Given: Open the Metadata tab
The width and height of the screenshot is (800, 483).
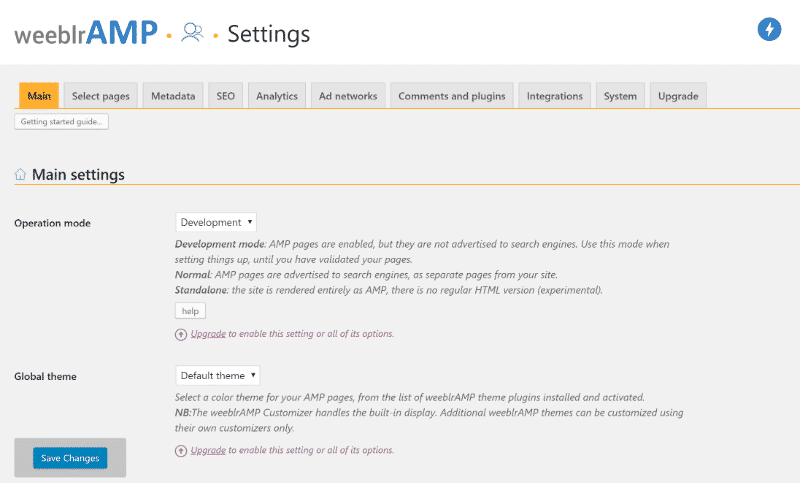Looking at the screenshot, I should pos(173,96).
